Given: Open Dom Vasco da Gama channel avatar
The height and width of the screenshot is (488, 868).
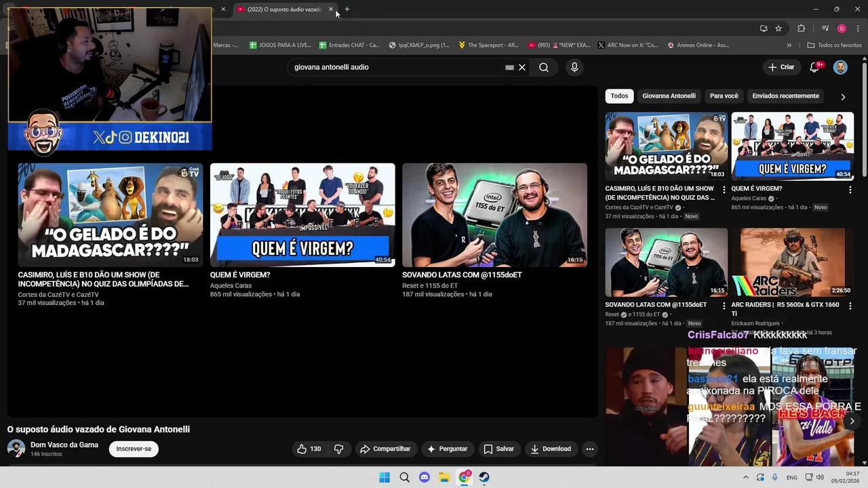Looking at the screenshot, I should pyautogui.click(x=16, y=449).
